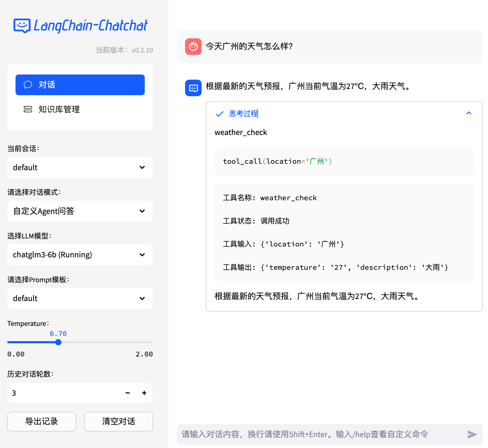
Task: Expand the LLM model dropdown chatglm3-6b
Action: (x=80, y=255)
